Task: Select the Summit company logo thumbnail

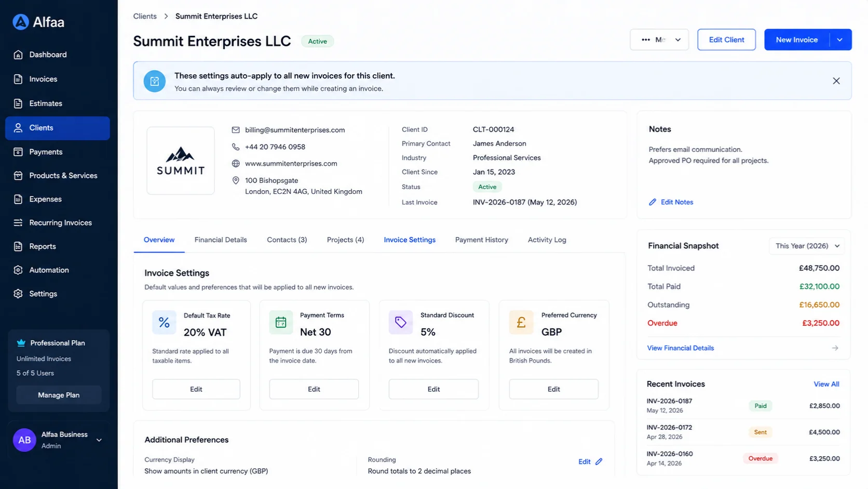Action: [181, 161]
